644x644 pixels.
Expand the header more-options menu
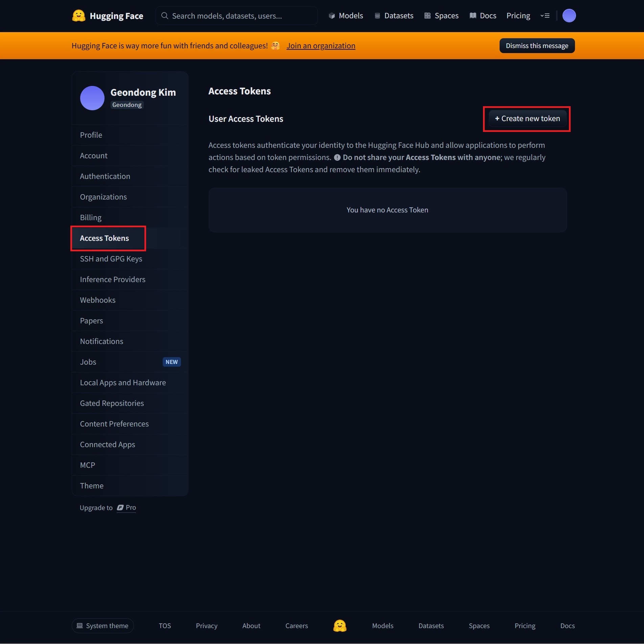pyautogui.click(x=545, y=16)
